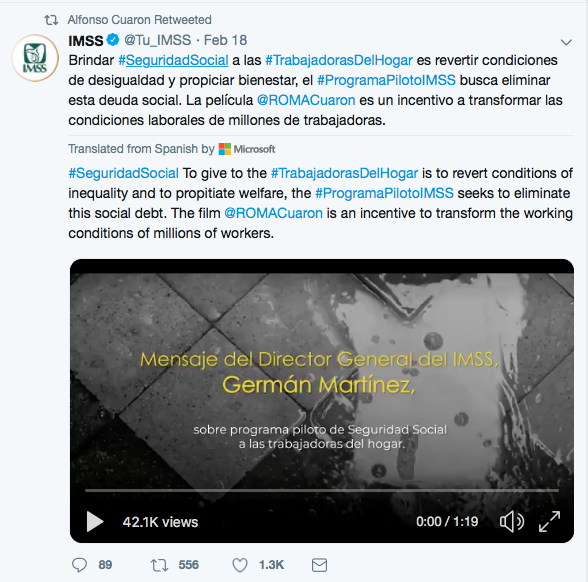Seek along the video progress bar
The height and width of the screenshot is (582, 588).
(x=322, y=490)
